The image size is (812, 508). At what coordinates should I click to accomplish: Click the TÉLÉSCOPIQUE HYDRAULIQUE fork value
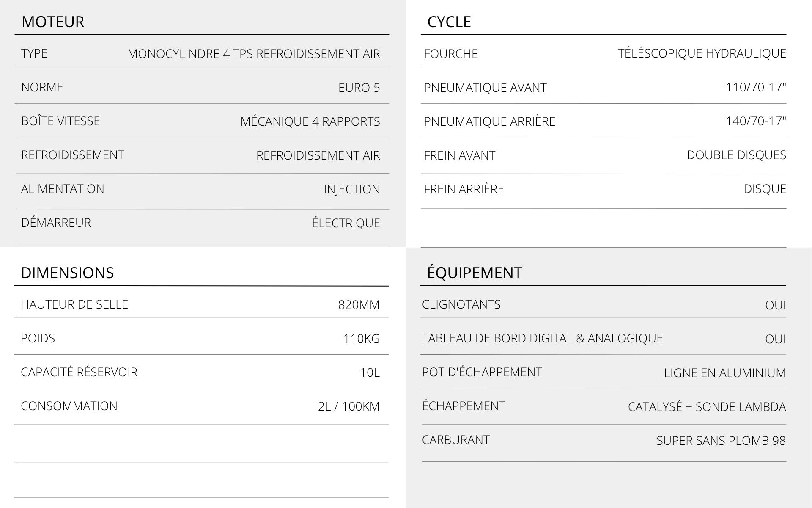pyautogui.click(x=702, y=53)
